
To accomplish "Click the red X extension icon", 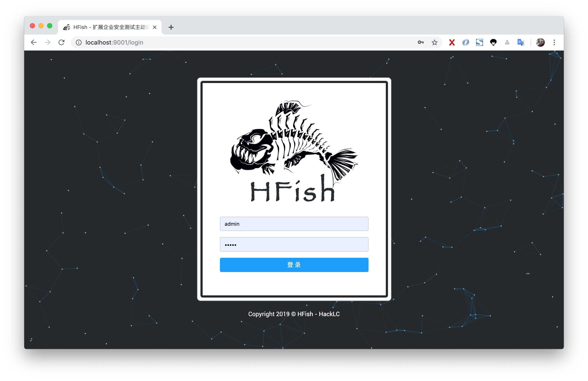I will pyautogui.click(x=452, y=43).
